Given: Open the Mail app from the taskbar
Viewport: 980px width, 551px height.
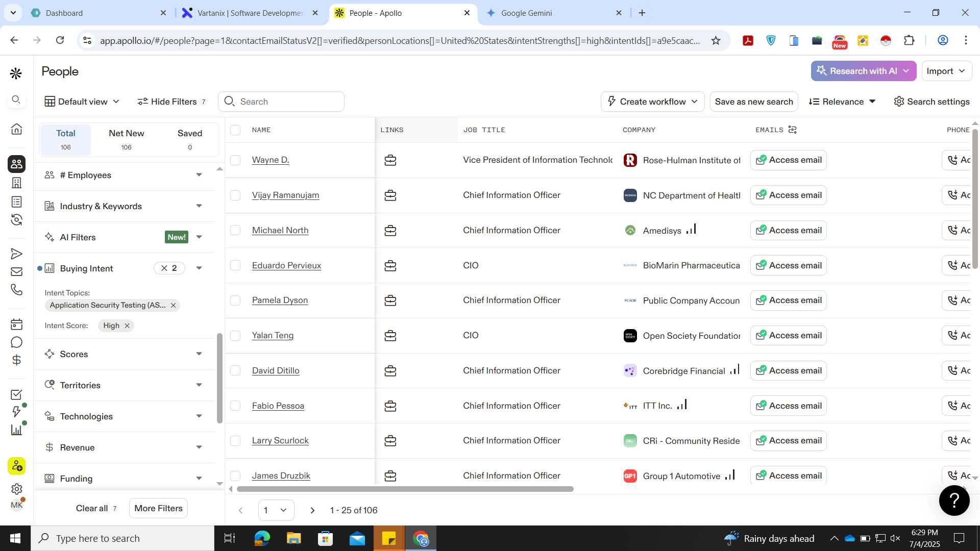Looking at the screenshot, I should coord(357,538).
